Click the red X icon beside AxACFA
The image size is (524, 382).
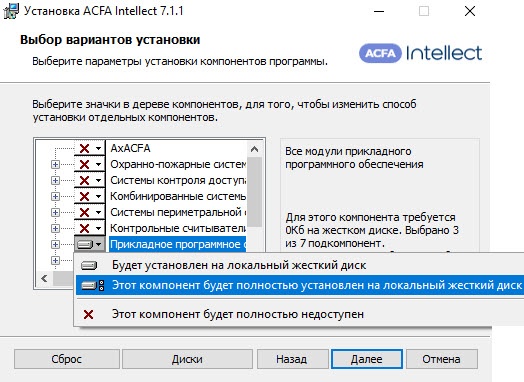[x=85, y=148]
